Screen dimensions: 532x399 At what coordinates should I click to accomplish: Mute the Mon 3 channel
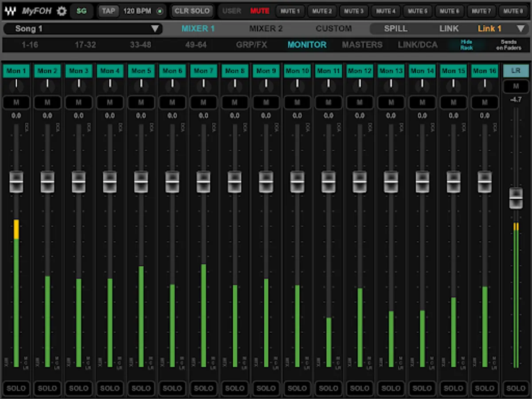click(x=78, y=102)
